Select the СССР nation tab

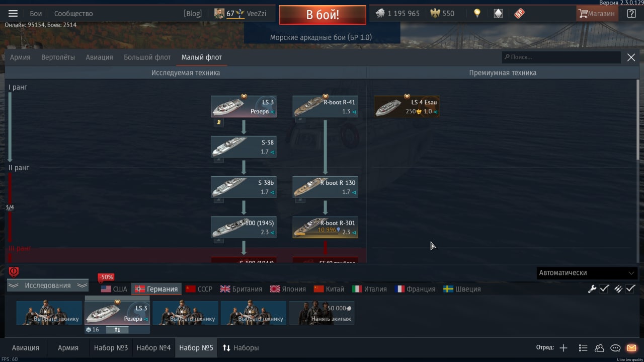(x=199, y=289)
